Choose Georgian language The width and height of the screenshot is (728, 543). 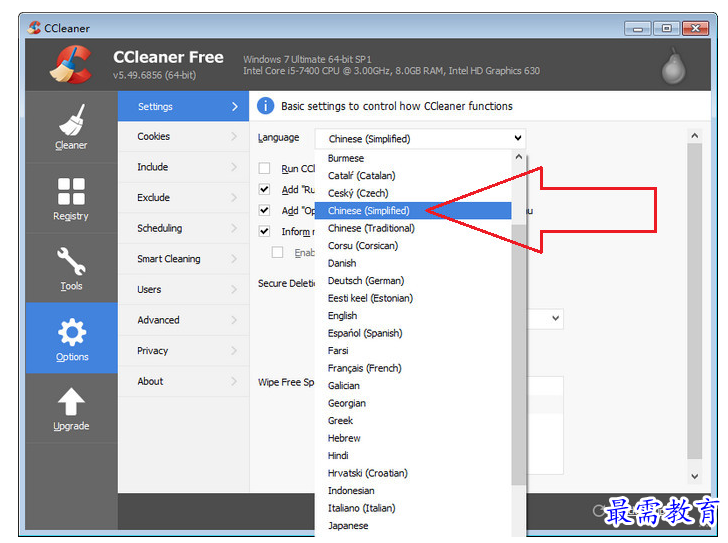(x=413, y=403)
